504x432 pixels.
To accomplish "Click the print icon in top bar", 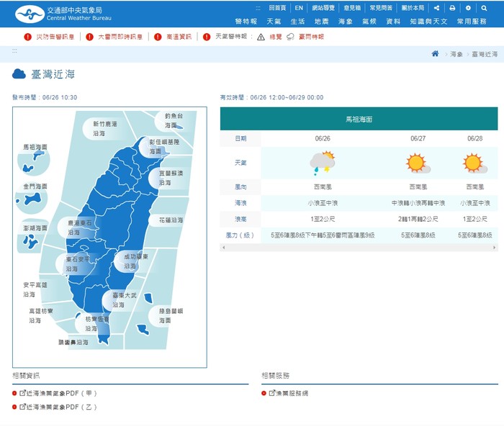I will 452,8.
